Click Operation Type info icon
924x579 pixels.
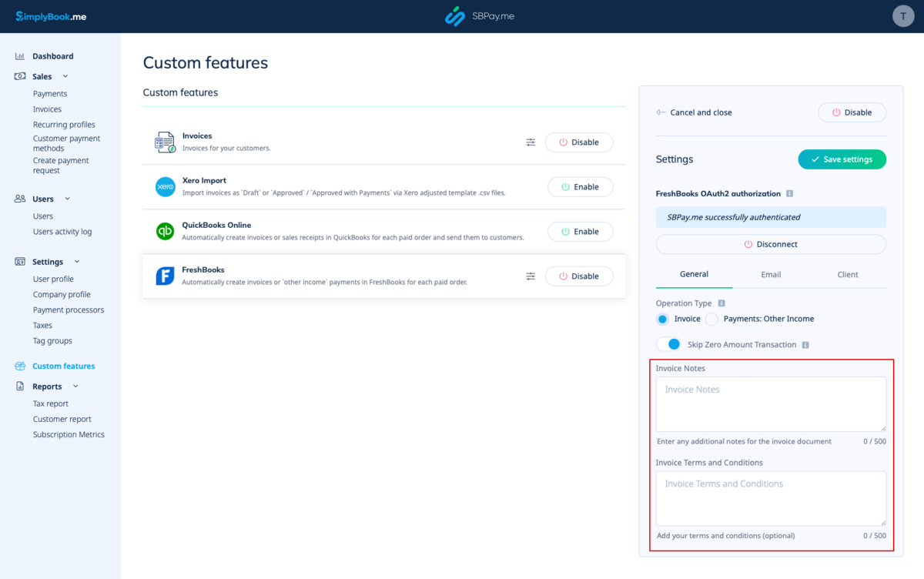coord(721,303)
